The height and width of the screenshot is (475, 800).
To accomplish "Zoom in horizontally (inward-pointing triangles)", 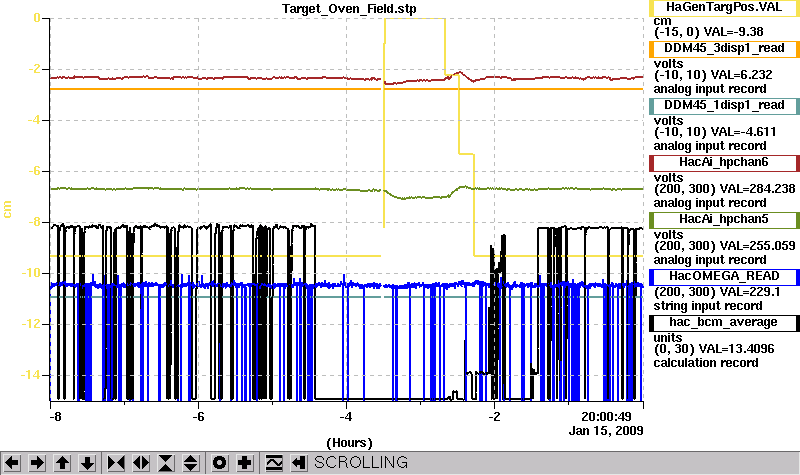I will [116, 463].
